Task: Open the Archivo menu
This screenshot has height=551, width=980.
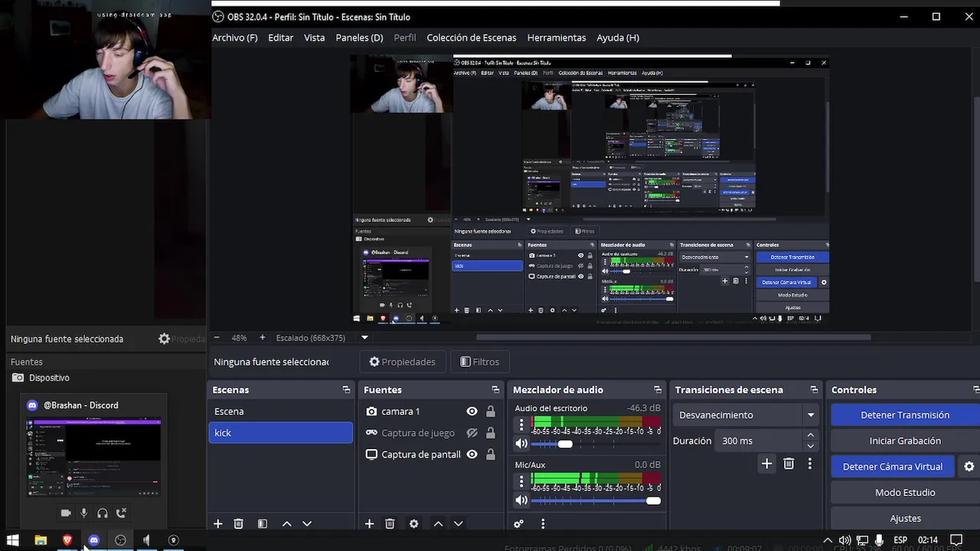Action: [x=235, y=37]
